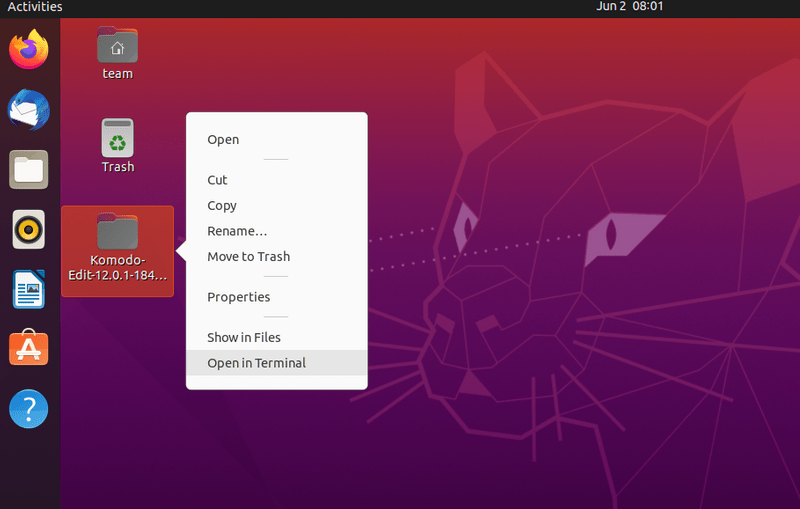Open Ubuntu Software store icon
The image size is (800, 509).
pos(29,347)
